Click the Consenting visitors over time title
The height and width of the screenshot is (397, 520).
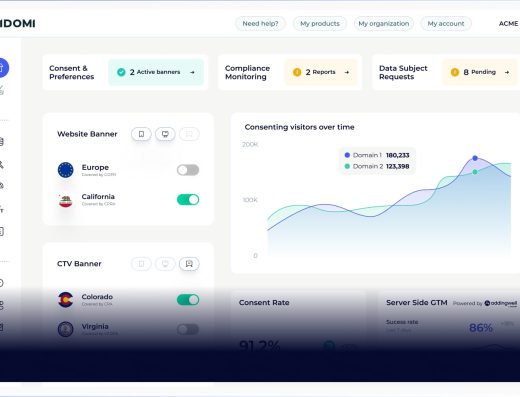pos(299,127)
